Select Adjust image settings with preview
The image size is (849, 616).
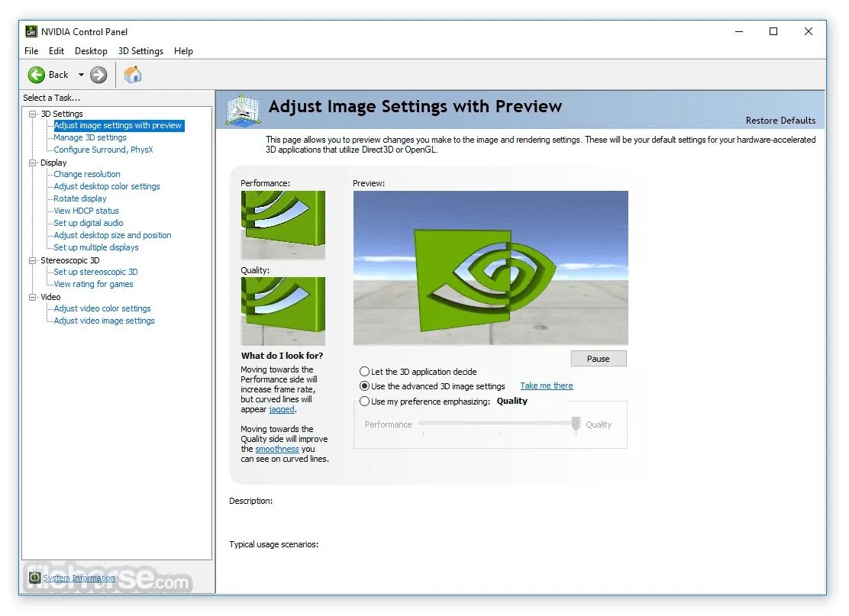pyautogui.click(x=118, y=125)
